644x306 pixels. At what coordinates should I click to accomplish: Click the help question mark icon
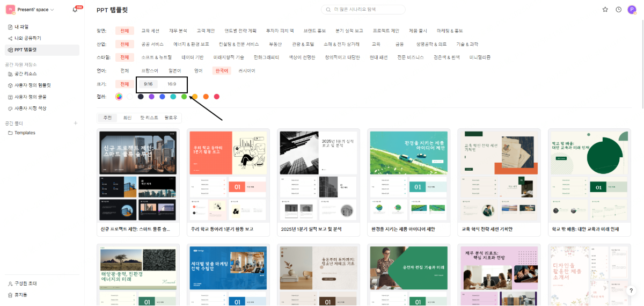point(631,290)
